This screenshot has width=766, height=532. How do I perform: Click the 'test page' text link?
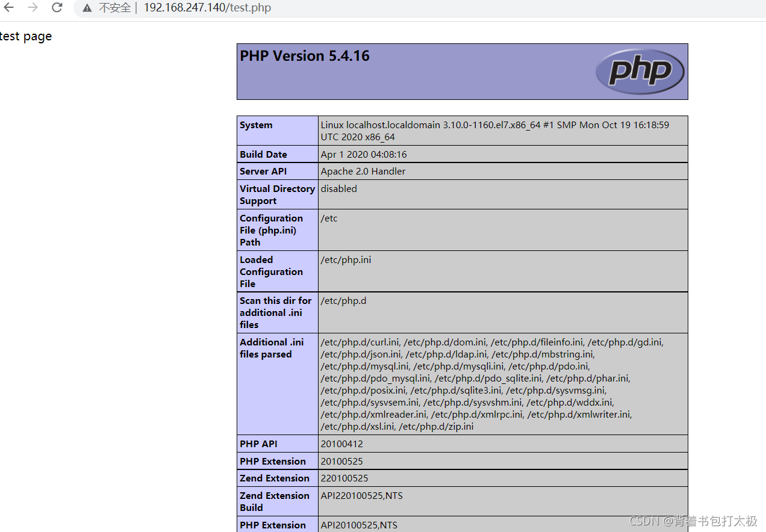click(x=25, y=36)
